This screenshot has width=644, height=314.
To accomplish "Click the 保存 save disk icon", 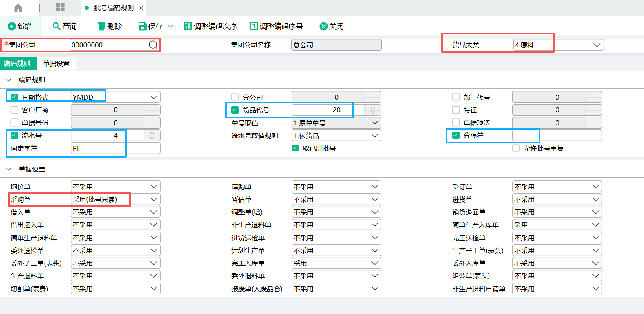I will coord(142,27).
